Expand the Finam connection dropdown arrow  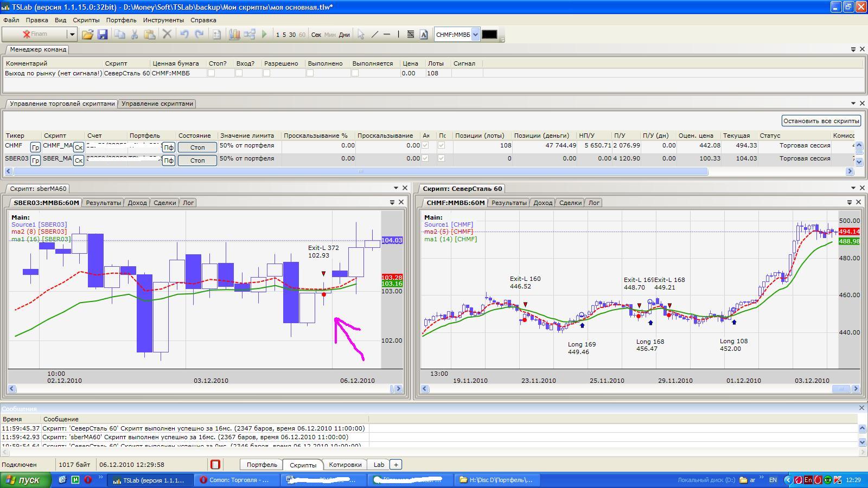(72, 34)
